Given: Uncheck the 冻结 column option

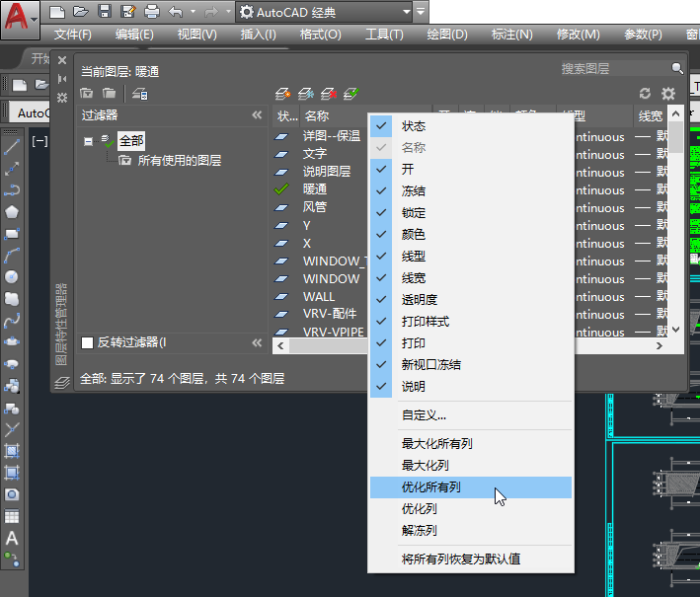Looking at the screenshot, I should (471, 191).
